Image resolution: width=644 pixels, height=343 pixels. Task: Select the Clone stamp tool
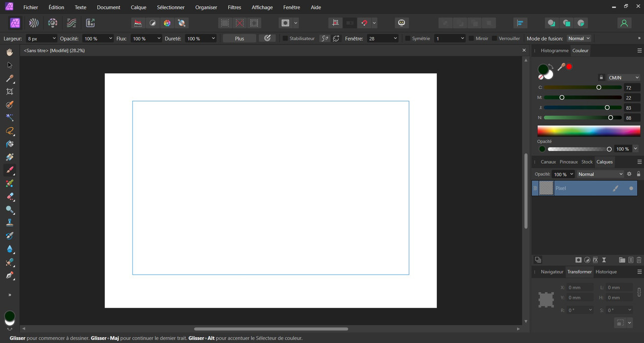click(x=10, y=223)
